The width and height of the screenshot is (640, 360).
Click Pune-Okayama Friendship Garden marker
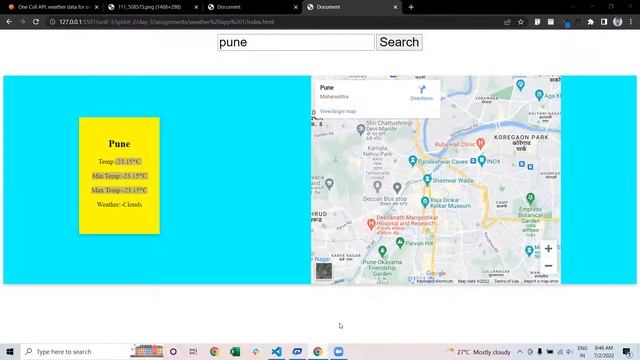(x=382, y=251)
